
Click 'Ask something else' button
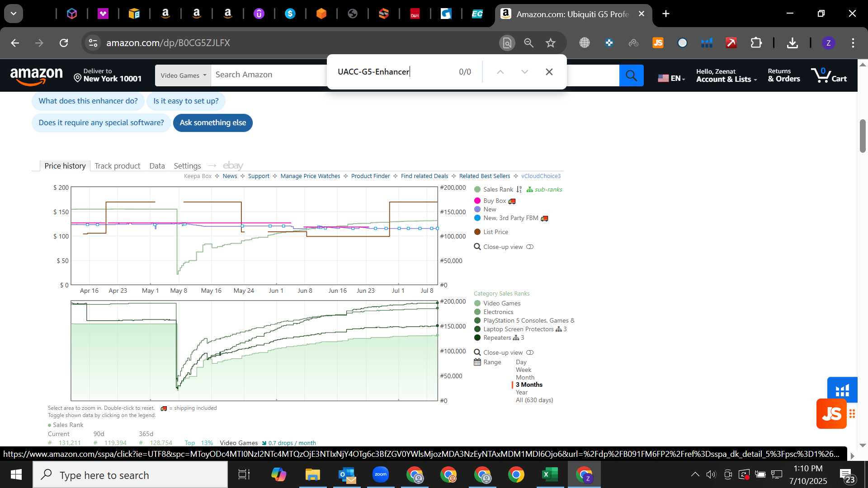point(213,123)
